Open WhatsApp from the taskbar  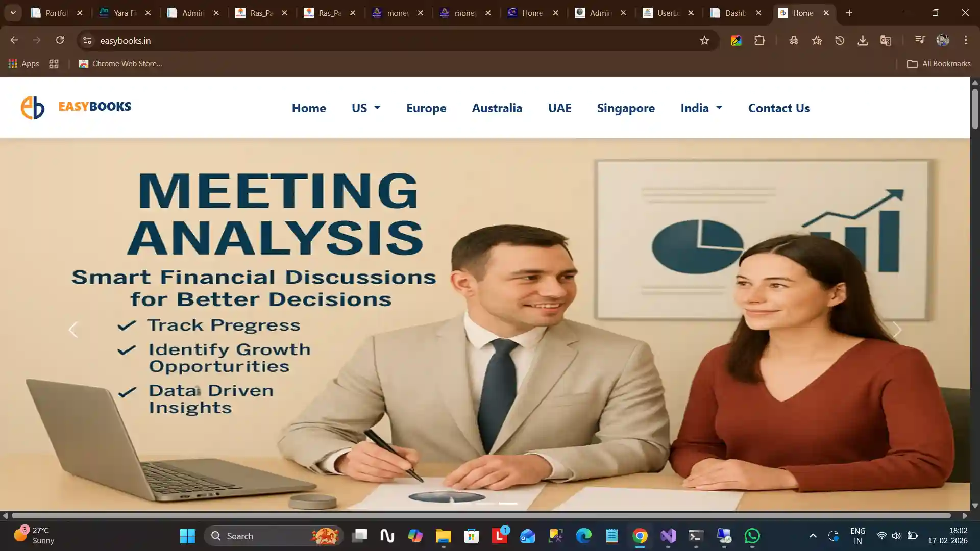click(x=752, y=536)
